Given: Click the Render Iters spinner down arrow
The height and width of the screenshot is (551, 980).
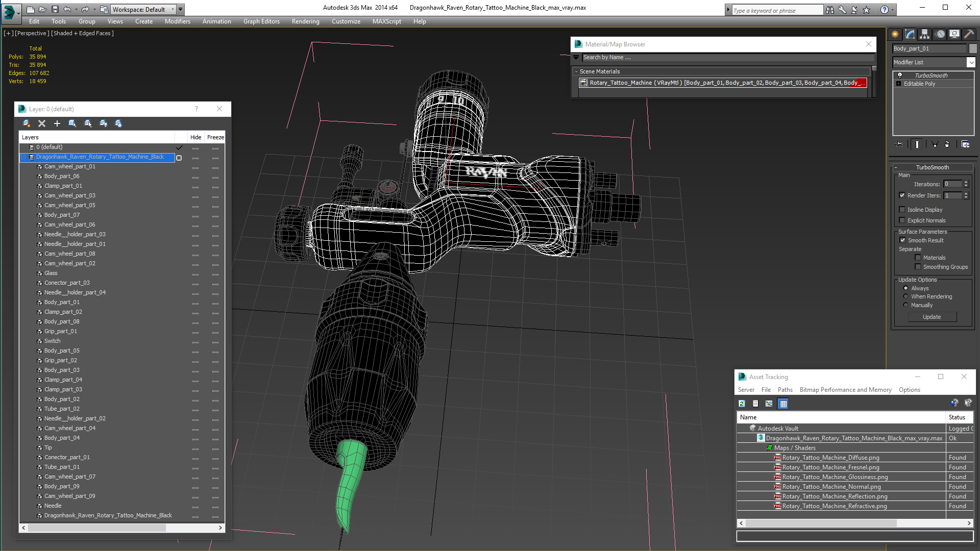Looking at the screenshot, I should click(x=966, y=197).
